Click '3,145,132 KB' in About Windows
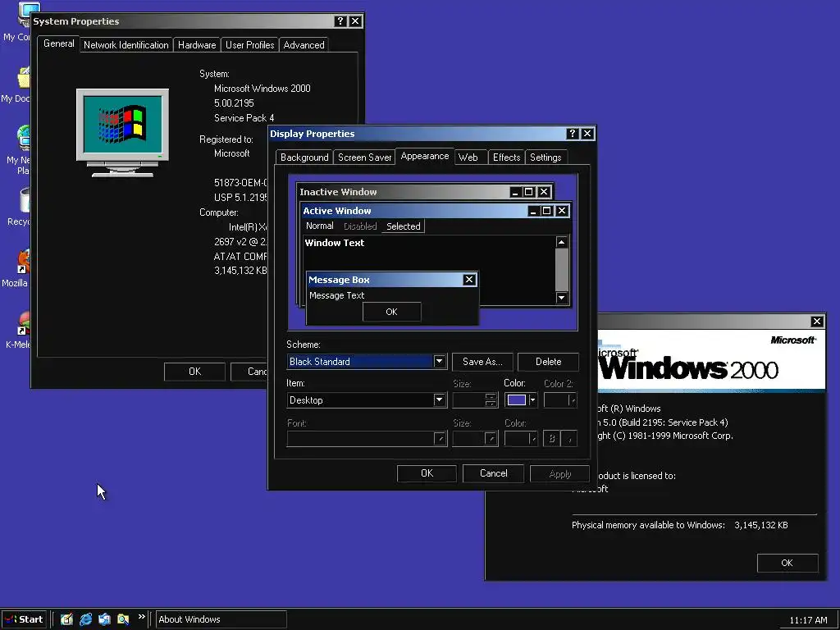 pyautogui.click(x=760, y=525)
